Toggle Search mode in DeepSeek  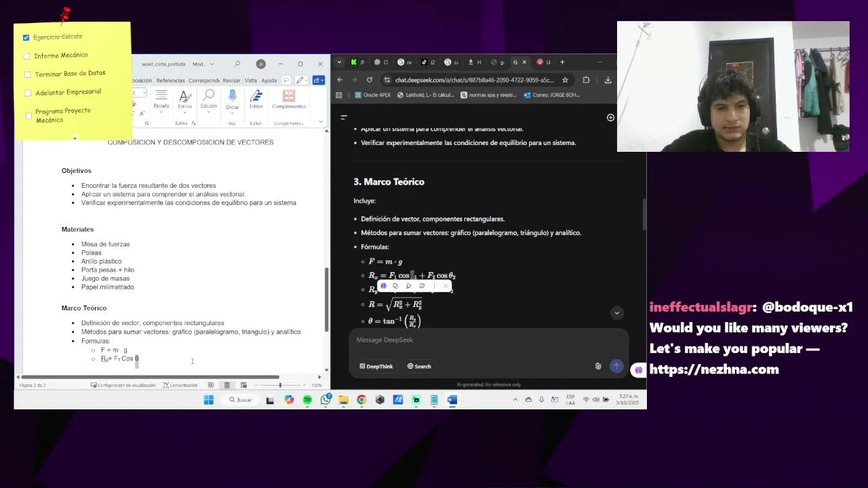(419, 366)
